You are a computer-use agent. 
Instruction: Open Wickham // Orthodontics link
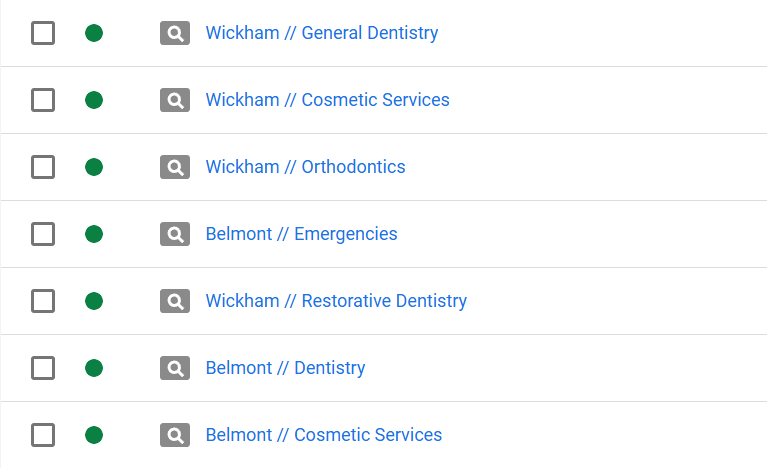tap(305, 167)
